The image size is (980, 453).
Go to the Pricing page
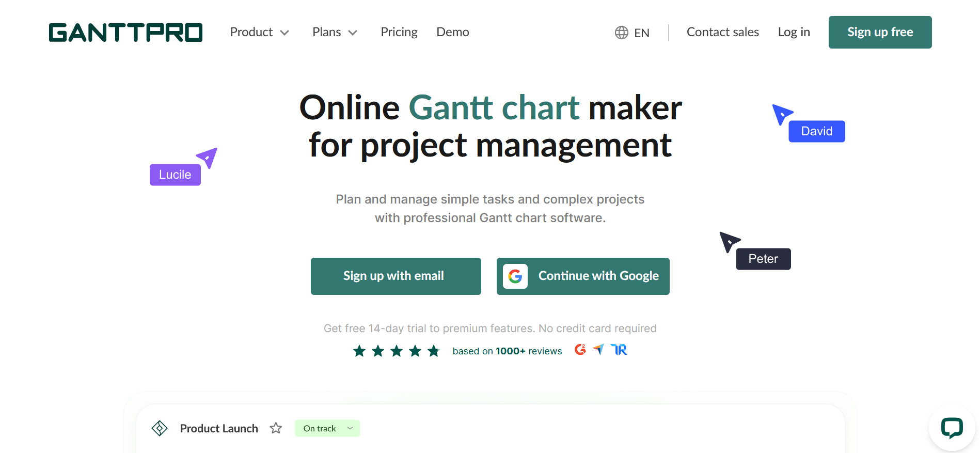click(x=399, y=32)
